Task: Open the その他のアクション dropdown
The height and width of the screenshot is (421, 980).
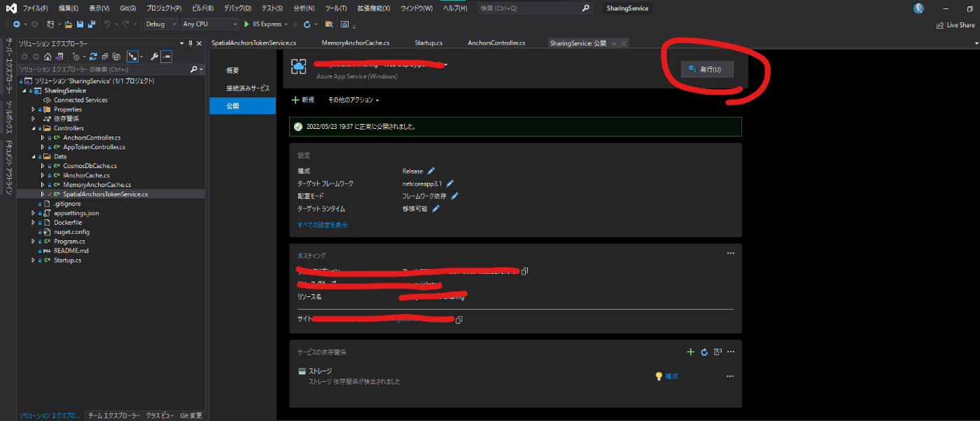Action: 353,100
